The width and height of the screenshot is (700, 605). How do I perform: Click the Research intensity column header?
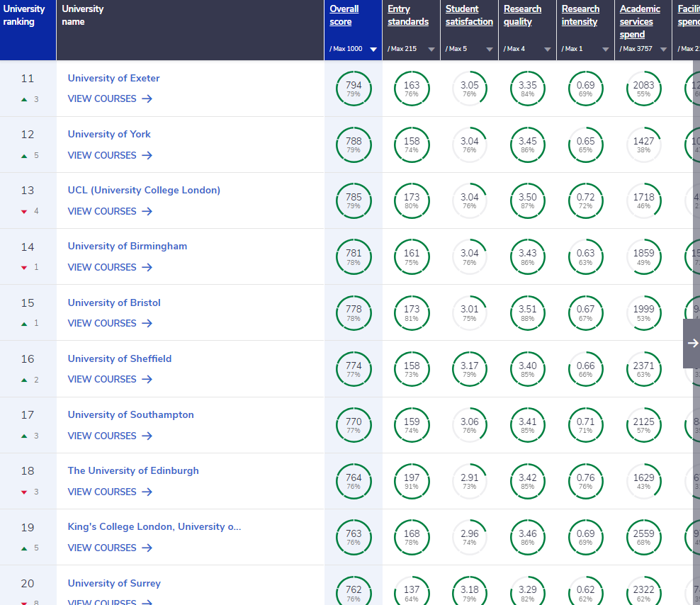point(580,15)
